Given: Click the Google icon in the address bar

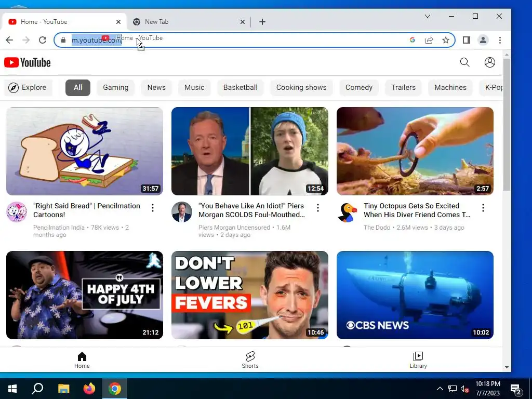Looking at the screenshot, I should [413, 40].
